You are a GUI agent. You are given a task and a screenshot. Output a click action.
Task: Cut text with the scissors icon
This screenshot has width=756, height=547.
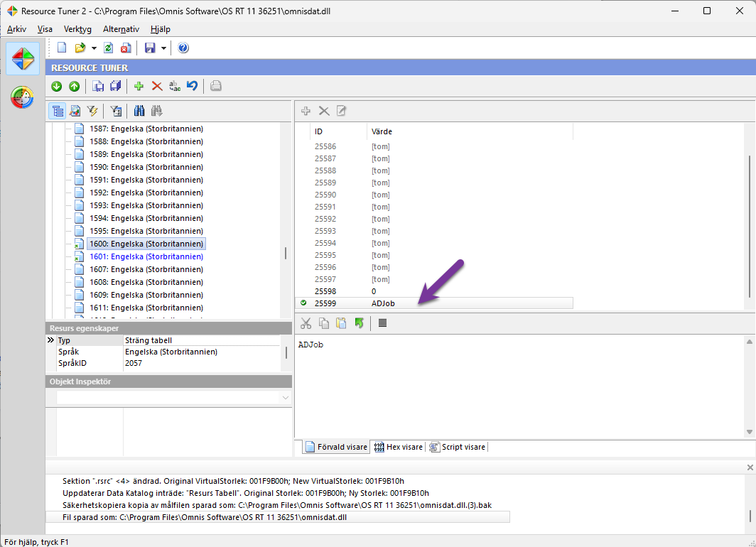306,323
